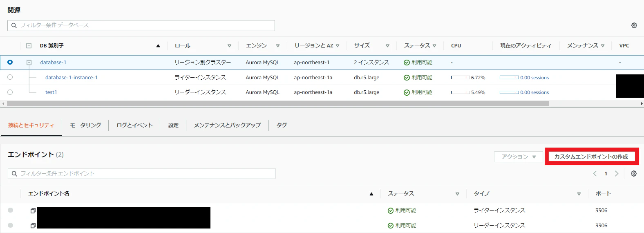Copy the reader instance endpoint name
Image resolution: width=644 pixels, height=233 pixels.
click(33, 226)
